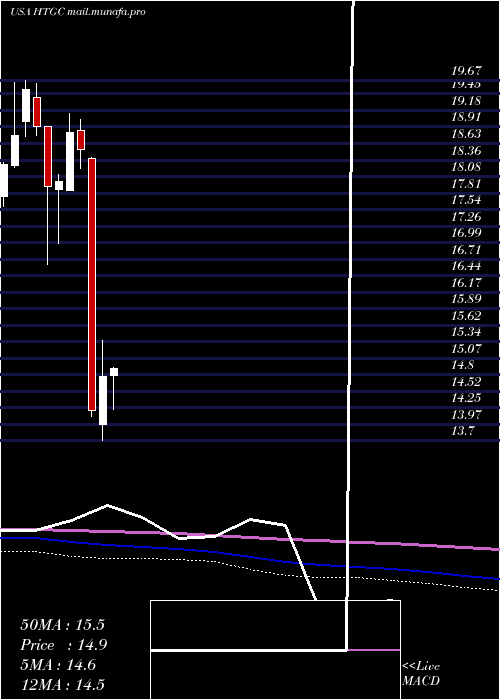Click the 16.99 price axis label
The width and height of the screenshot is (500, 700).
click(466, 233)
